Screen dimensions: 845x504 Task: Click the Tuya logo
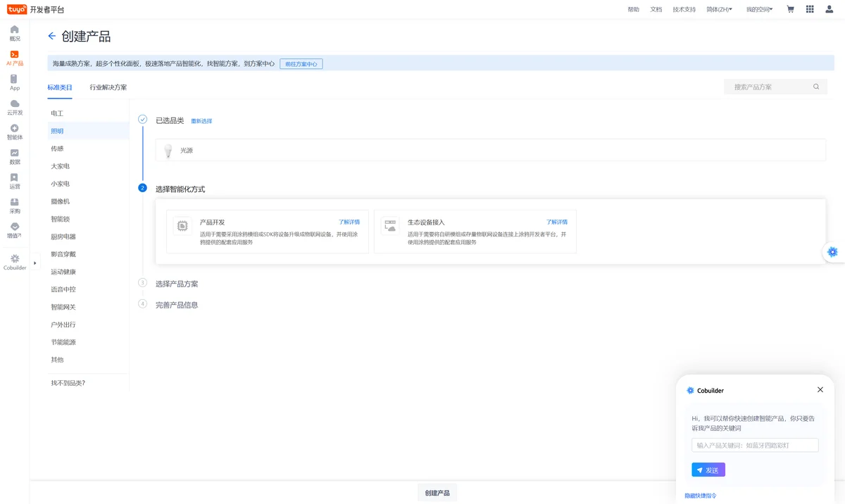click(x=17, y=9)
